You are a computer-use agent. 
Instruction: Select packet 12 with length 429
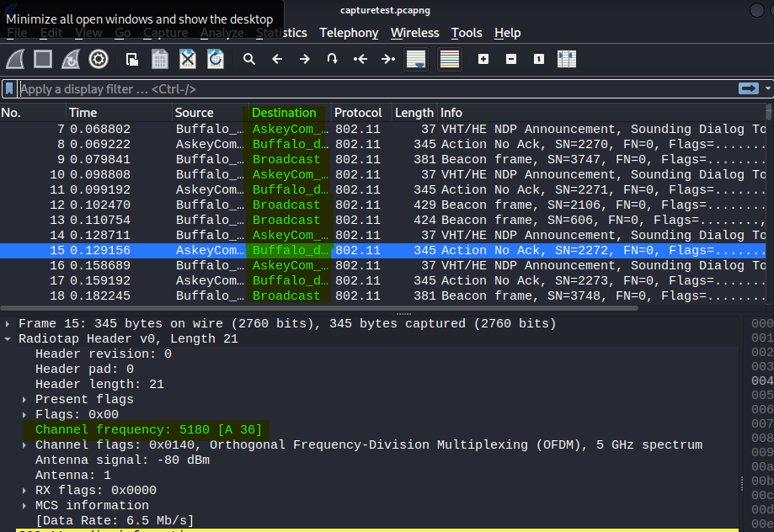tap(382, 205)
